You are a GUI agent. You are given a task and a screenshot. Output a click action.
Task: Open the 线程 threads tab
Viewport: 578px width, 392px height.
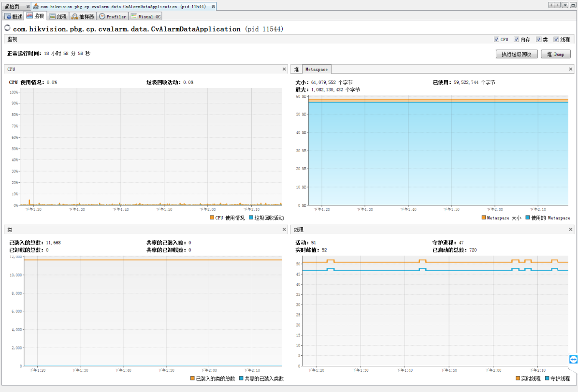coord(58,16)
